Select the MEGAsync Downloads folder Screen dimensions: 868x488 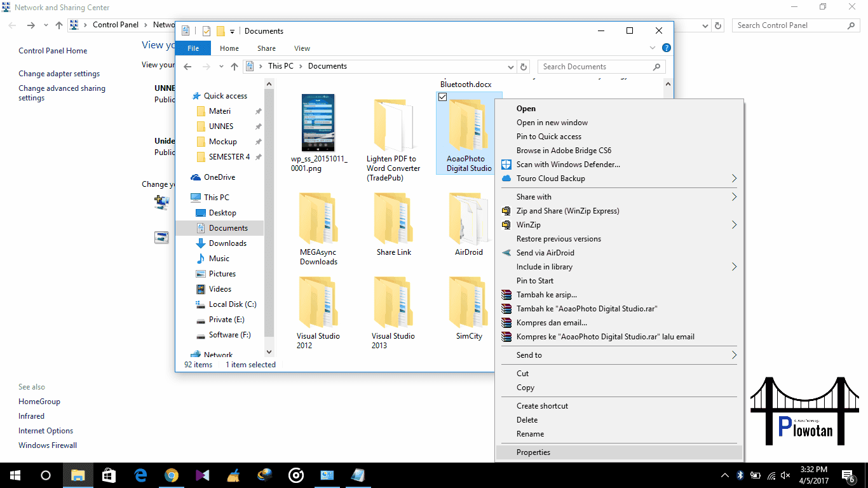(x=318, y=229)
